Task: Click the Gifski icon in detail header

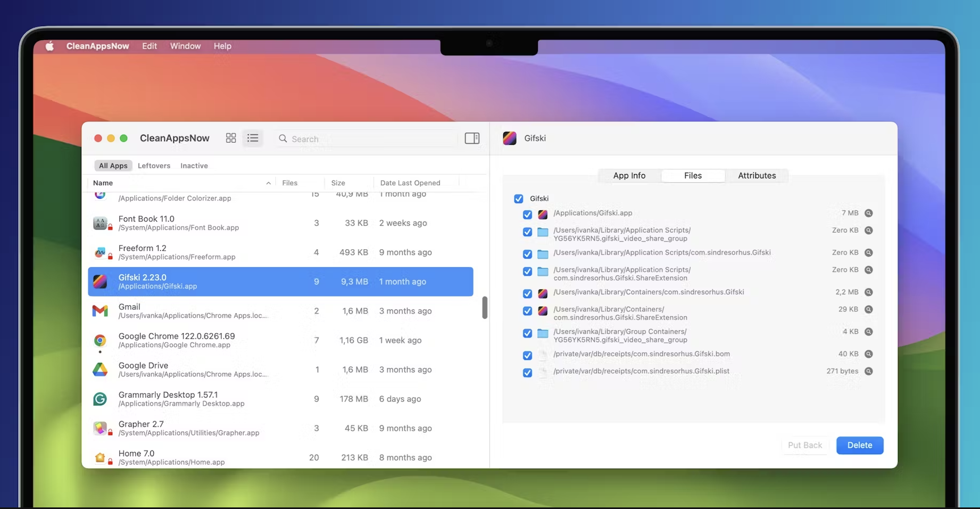Action: (x=510, y=138)
